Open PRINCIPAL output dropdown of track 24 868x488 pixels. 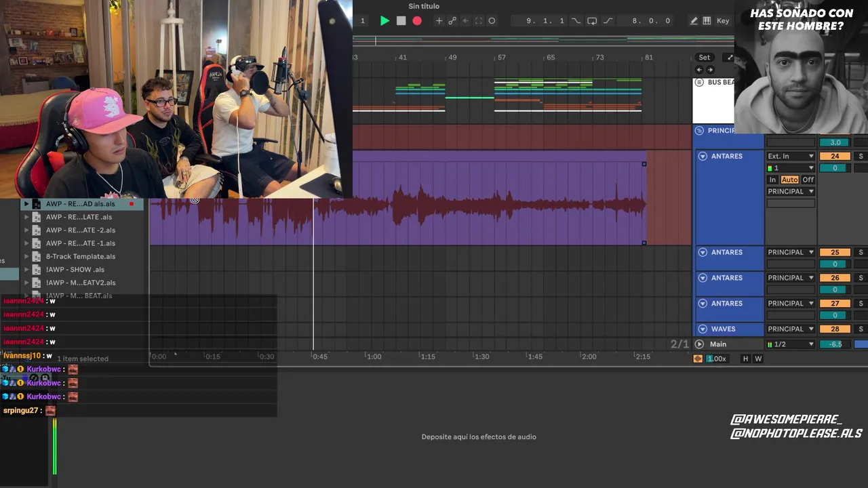[791, 192]
